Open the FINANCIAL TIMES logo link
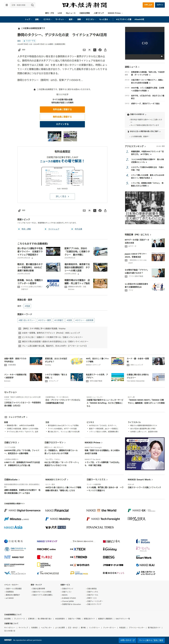The image size is (169, 644). click(100, 527)
